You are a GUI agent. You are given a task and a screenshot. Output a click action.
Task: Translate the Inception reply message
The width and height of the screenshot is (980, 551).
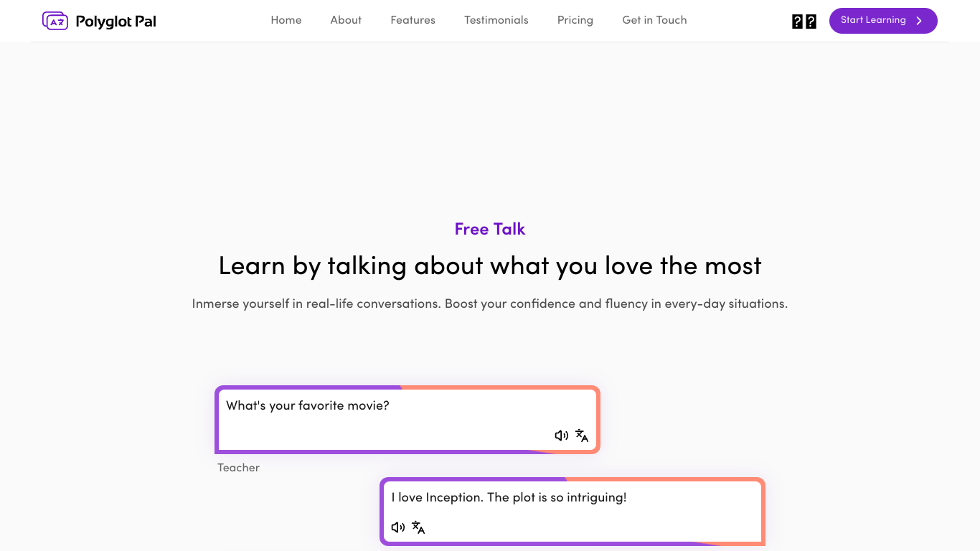(418, 527)
